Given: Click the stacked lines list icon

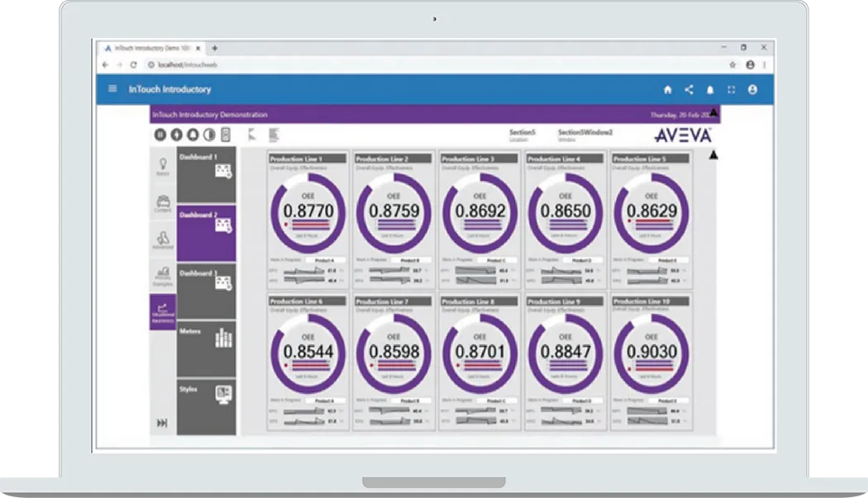Looking at the screenshot, I should [274, 135].
